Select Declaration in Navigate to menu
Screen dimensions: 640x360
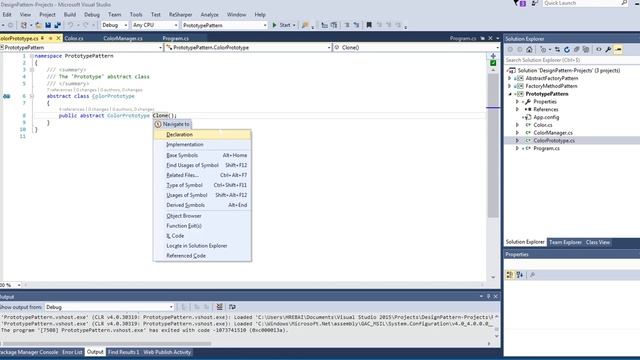pyautogui.click(x=202, y=135)
